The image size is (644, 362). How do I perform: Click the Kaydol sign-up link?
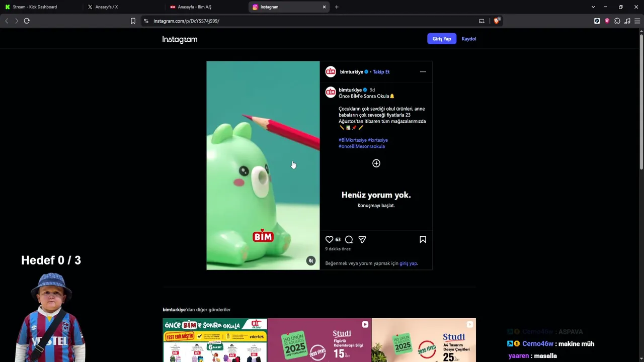pyautogui.click(x=469, y=39)
